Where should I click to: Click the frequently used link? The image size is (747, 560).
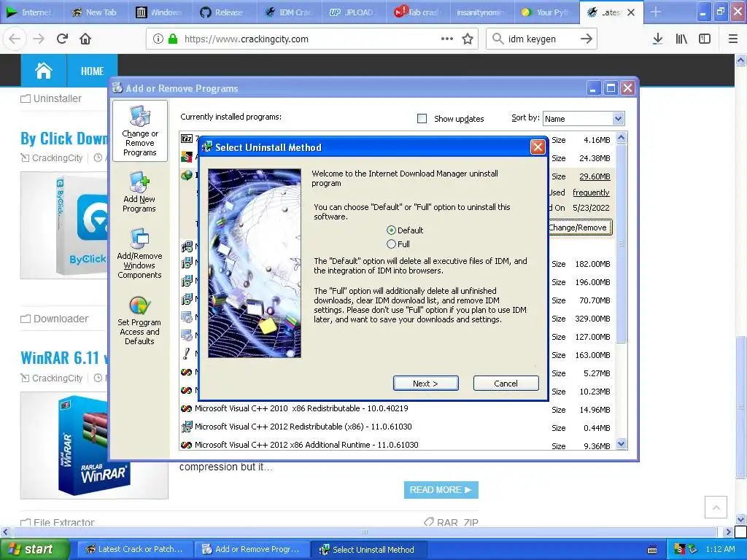(x=591, y=192)
